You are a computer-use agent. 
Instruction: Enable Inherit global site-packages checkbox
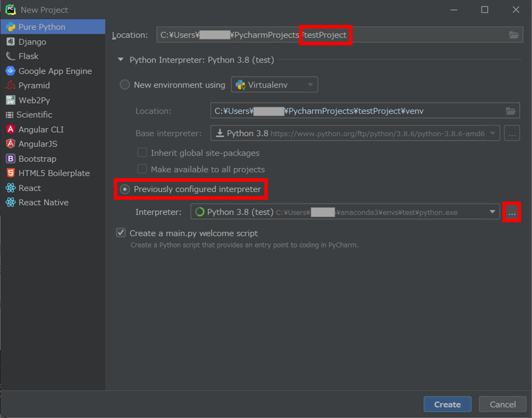point(142,153)
